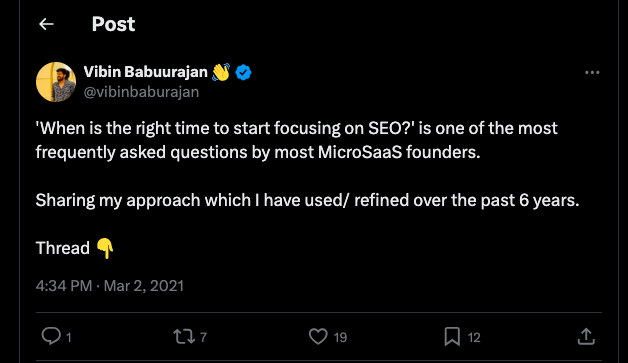Click the waving hand emoji next to name
The height and width of the screenshot is (363, 628).
pyautogui.click(x=221, y=72)
